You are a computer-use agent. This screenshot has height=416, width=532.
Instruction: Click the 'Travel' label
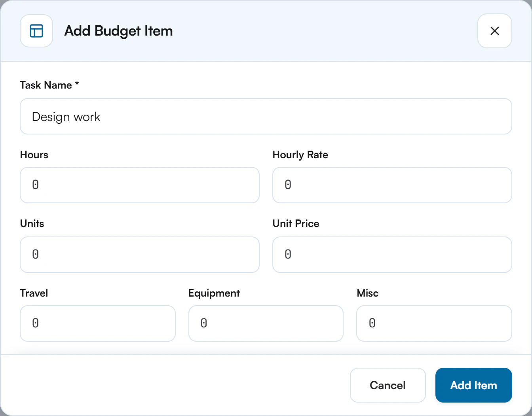coord(34,293)
